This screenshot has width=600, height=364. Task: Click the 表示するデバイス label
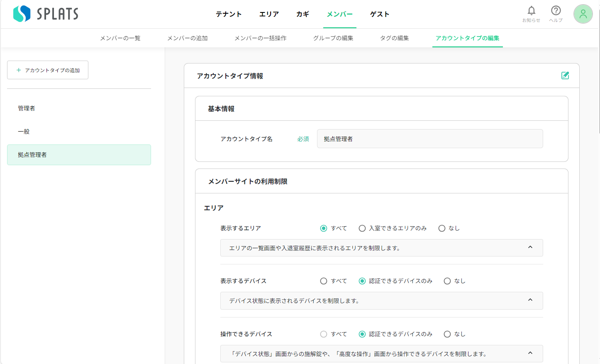tap(244, 281)
